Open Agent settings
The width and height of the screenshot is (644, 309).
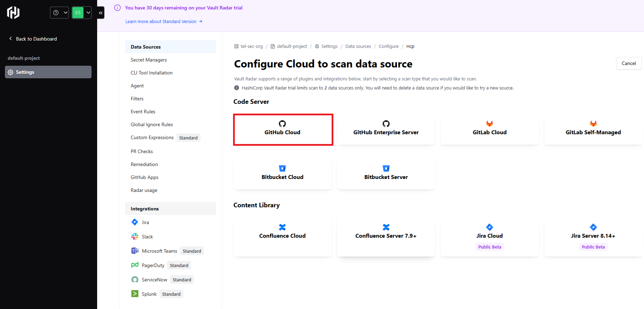pos(137,86)
